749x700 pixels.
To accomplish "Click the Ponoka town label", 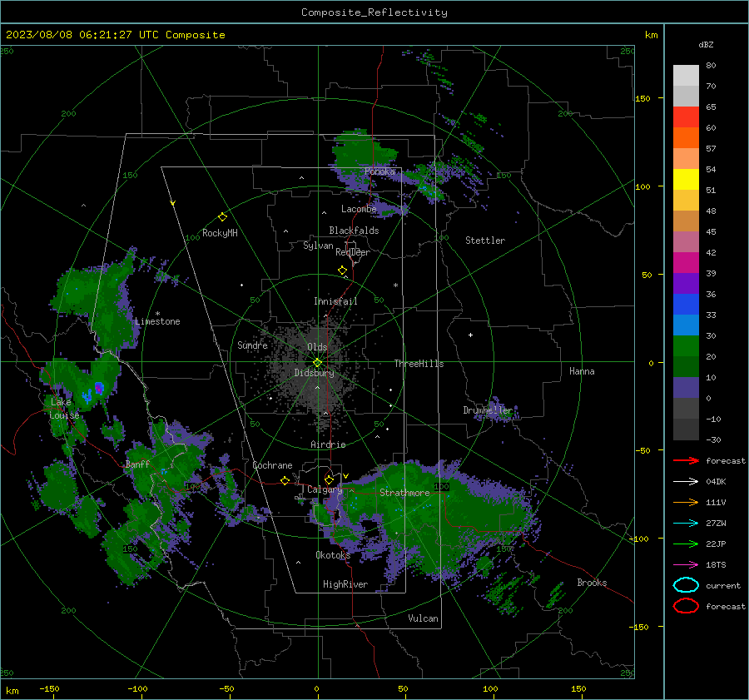I will [379, 171].
